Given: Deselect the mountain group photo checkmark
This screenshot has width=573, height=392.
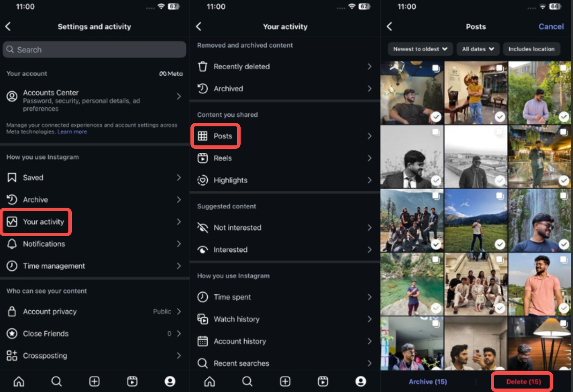Looking at the screenshot, I should 436,244.
